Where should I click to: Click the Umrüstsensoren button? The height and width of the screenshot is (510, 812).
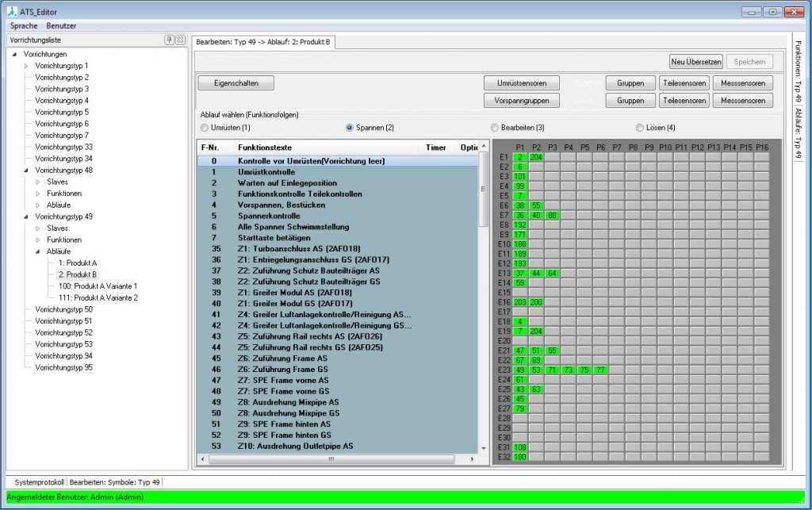coord(520,82)
